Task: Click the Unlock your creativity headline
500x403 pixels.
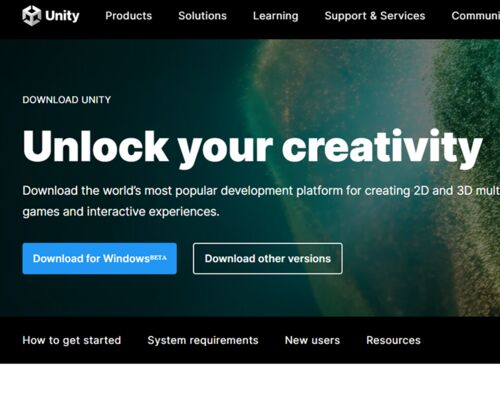Action: pos(253,148)
